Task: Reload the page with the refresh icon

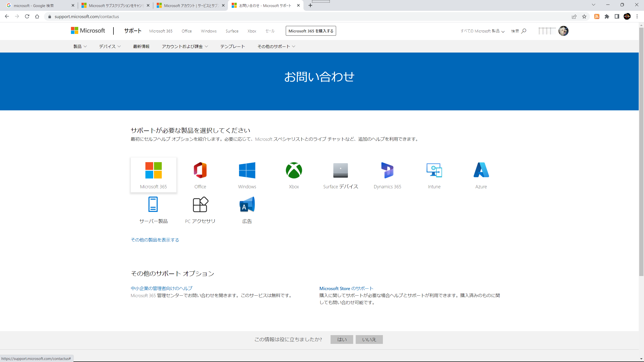Action: click(27, 16)
